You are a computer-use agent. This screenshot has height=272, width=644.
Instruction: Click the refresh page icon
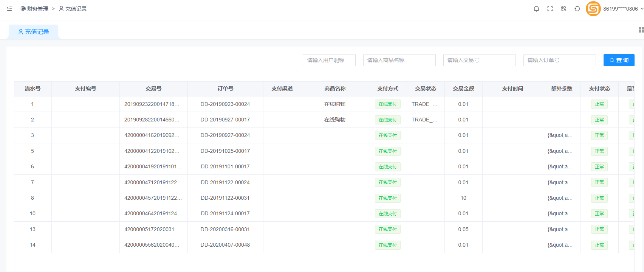(x=577, y=9)
